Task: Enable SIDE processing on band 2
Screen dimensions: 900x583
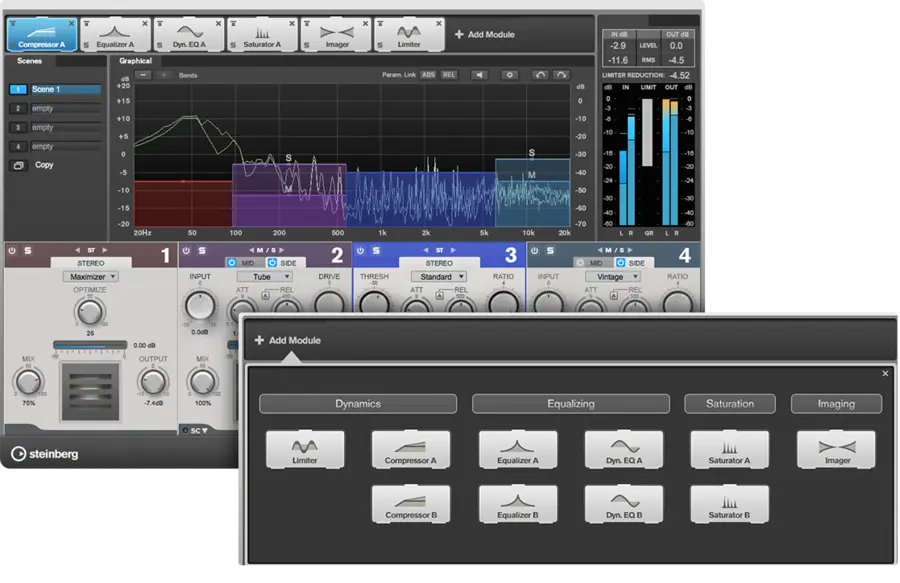Action: (x=282, y=262)
